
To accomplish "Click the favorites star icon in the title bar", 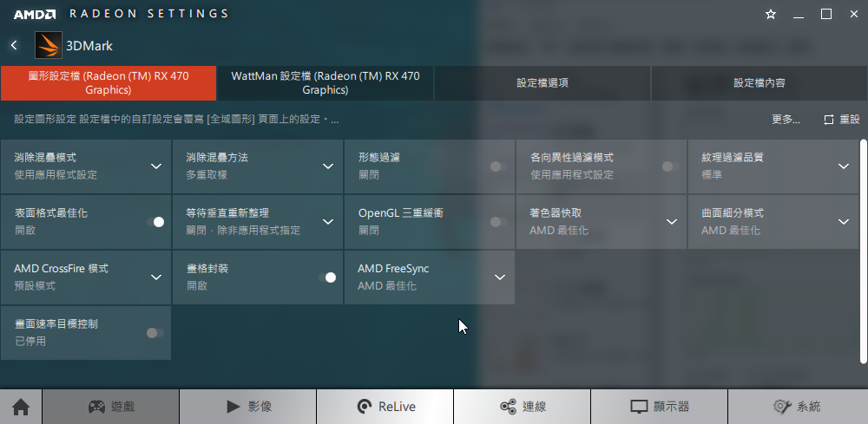I will 771,15.
